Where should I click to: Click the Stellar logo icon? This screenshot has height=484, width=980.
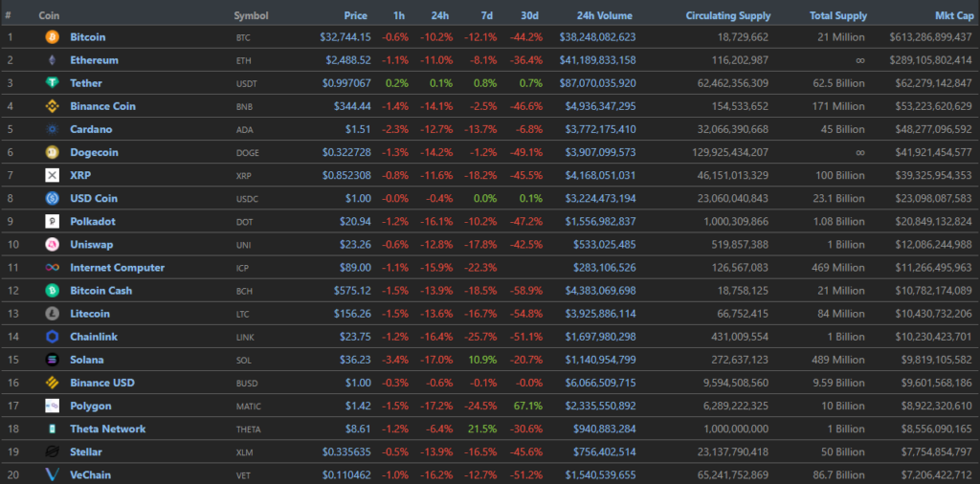52,452
